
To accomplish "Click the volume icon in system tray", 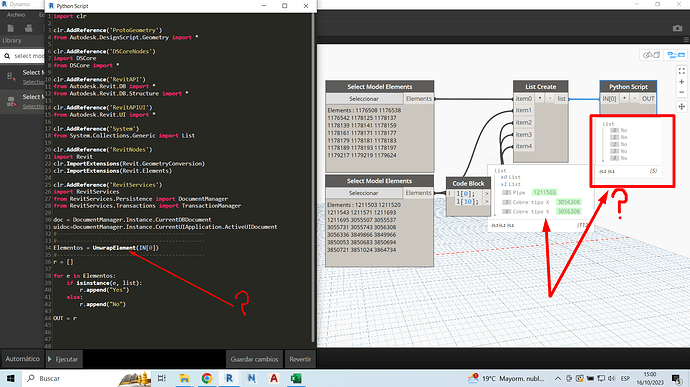I will [x=611, y=378].
